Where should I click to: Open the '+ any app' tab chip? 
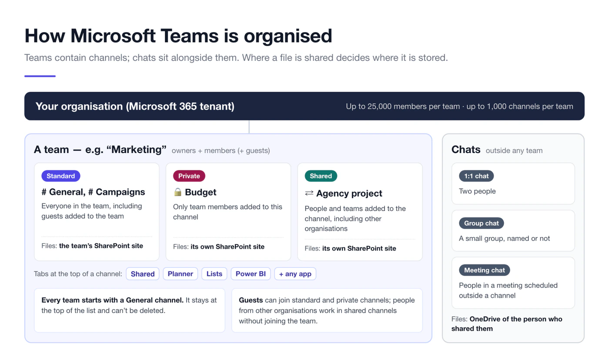tap(295, 274)
